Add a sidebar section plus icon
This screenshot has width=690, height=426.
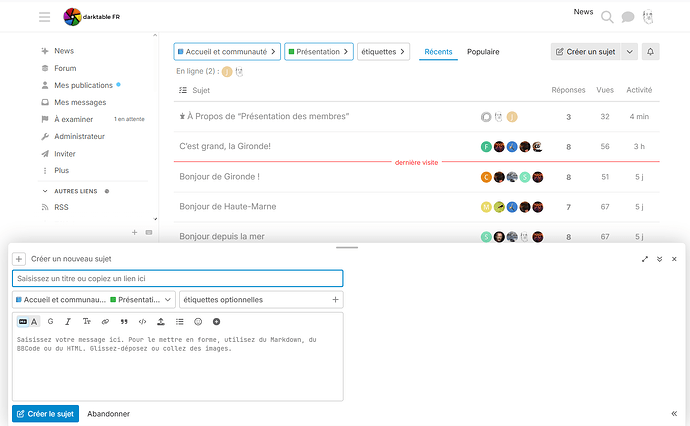tap(135, 232)
